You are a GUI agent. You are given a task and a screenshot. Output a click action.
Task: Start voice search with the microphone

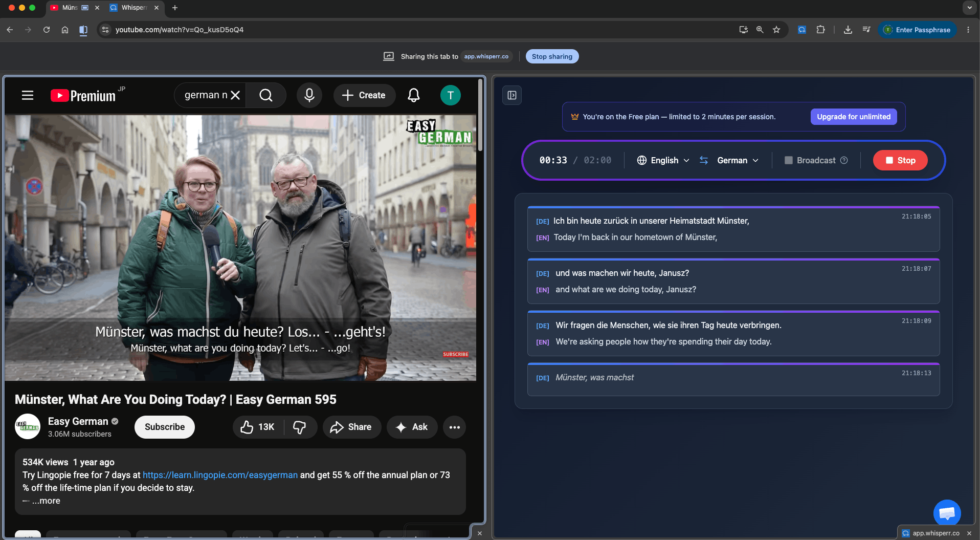[309, 95]
